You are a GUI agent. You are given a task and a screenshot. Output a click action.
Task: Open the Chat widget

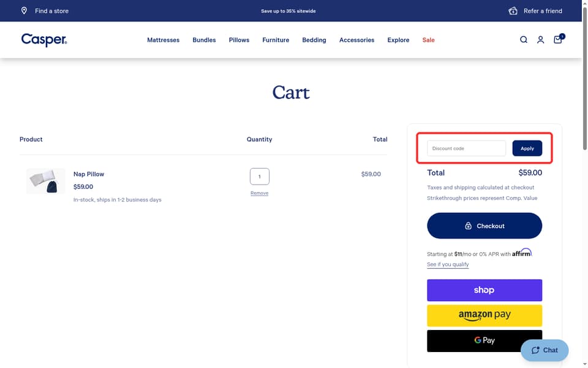click(x=545, y=350)
